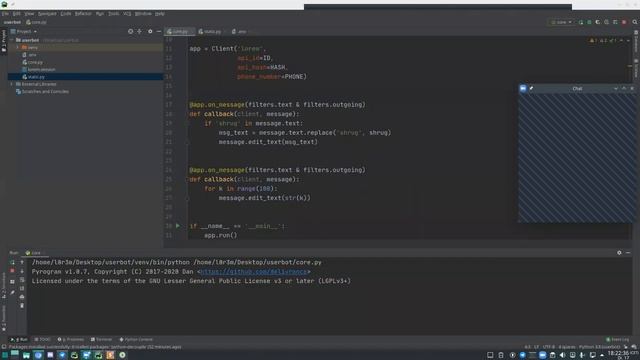Toggle the Favorites side tab on left edge

point(4,318)
